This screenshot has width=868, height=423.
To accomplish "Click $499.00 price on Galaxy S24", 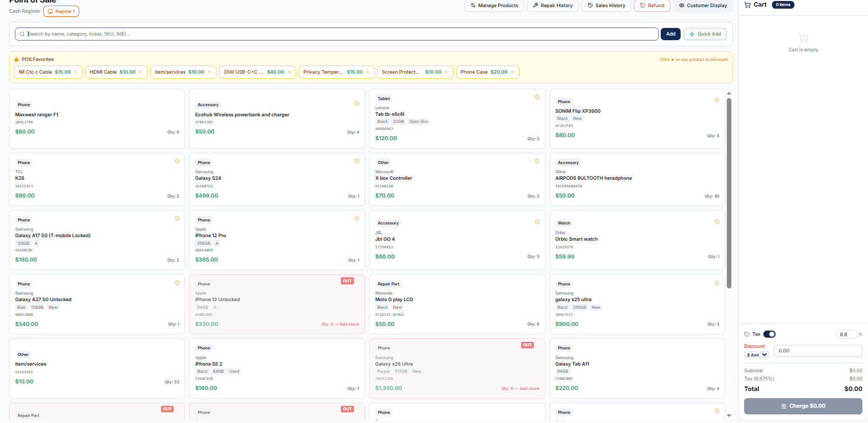I will coord(207,196).
